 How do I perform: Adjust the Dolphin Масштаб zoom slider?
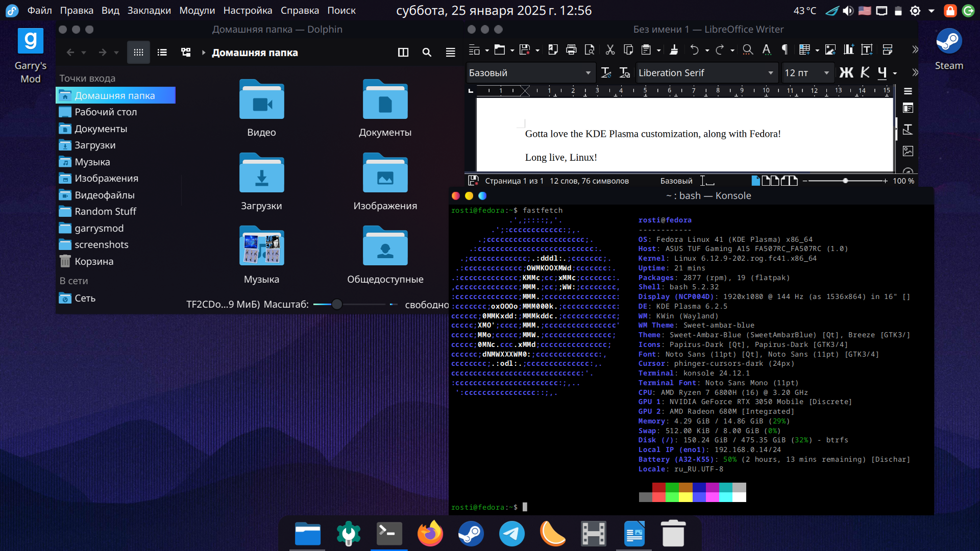(x=337, y=304)
